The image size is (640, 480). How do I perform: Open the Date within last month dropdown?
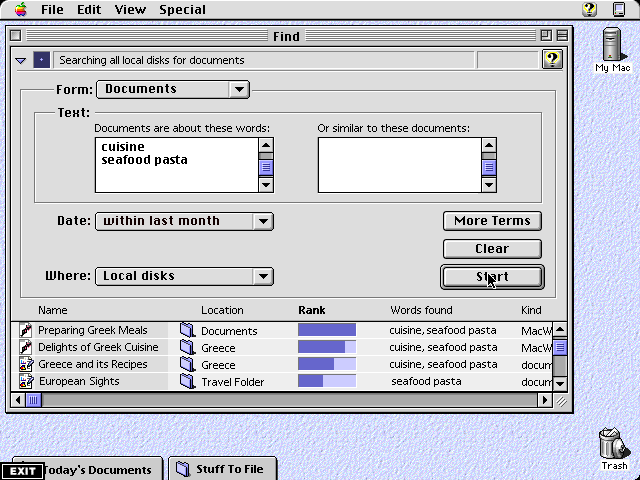(184, 221)
